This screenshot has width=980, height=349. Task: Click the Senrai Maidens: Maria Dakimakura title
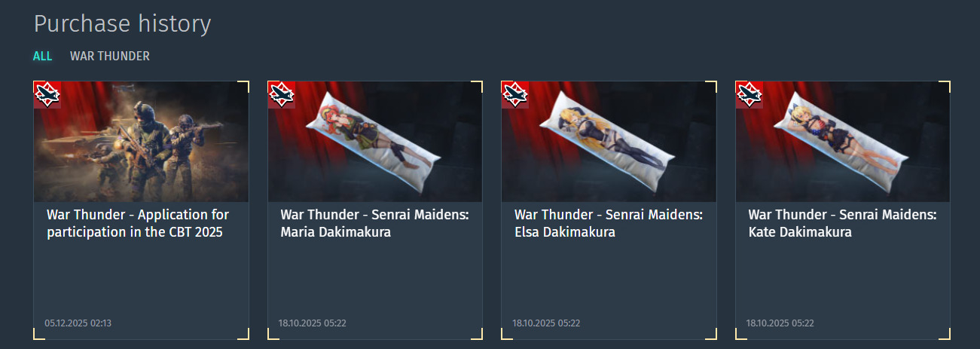(x=374, y=224)
